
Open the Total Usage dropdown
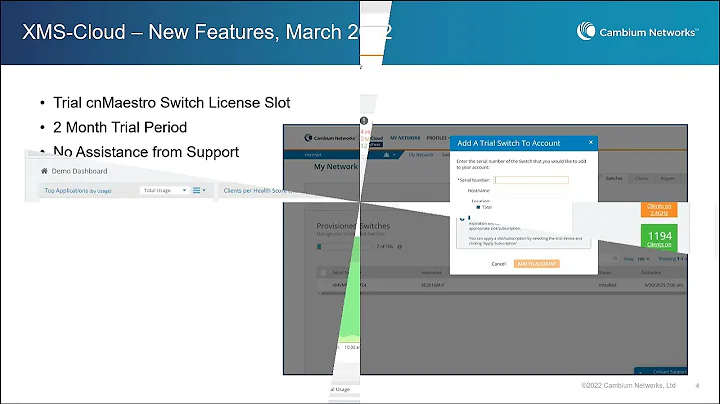point(164,190)
